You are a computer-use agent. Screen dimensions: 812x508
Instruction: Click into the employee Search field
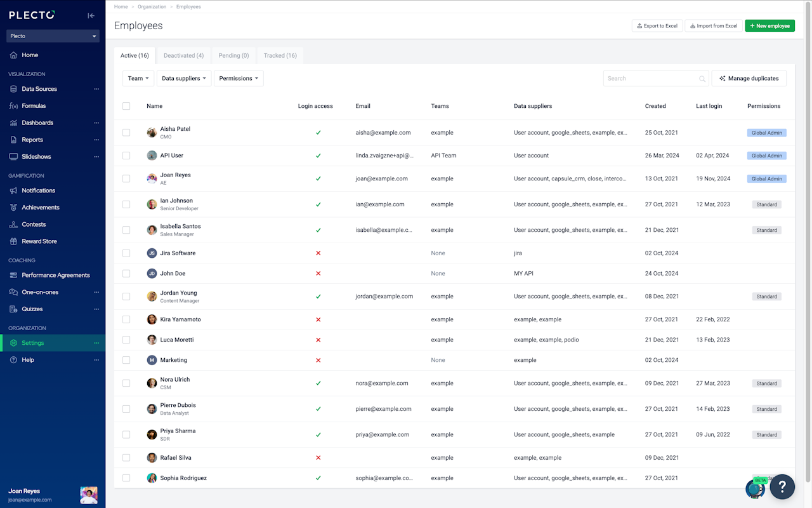[x=650, y=79]
